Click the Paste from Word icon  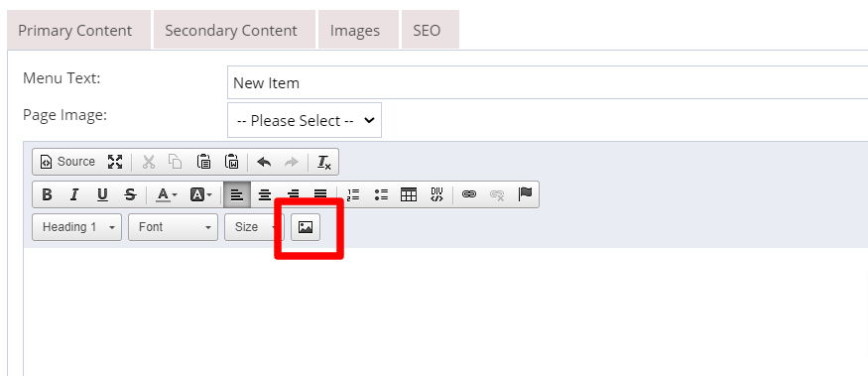[x=231, y=162]
